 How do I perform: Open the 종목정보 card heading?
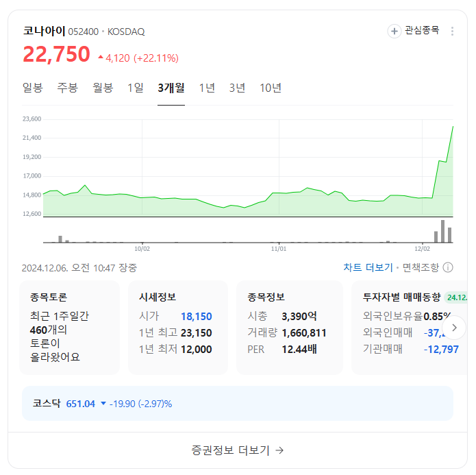pos(266,297)
